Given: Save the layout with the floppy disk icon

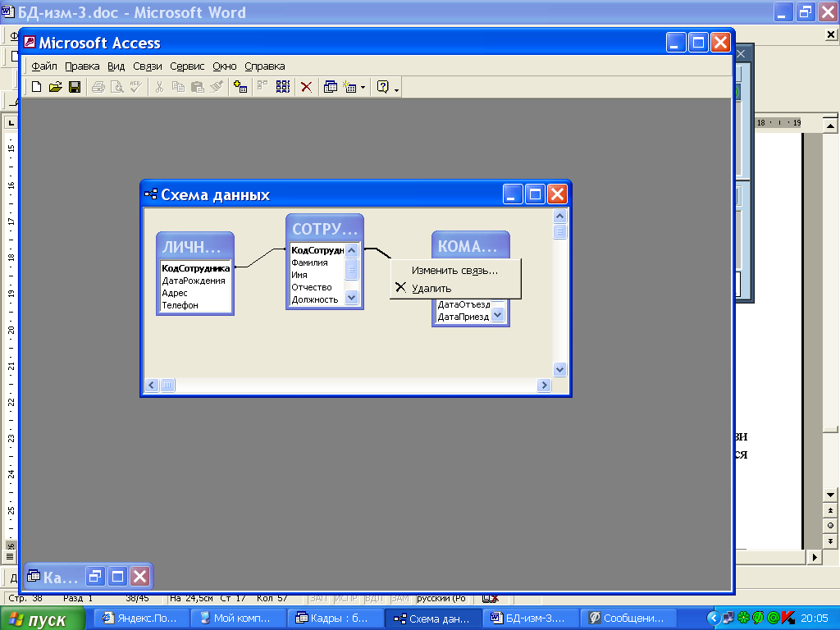Looking at the screenshot, I should pos(75,87).
